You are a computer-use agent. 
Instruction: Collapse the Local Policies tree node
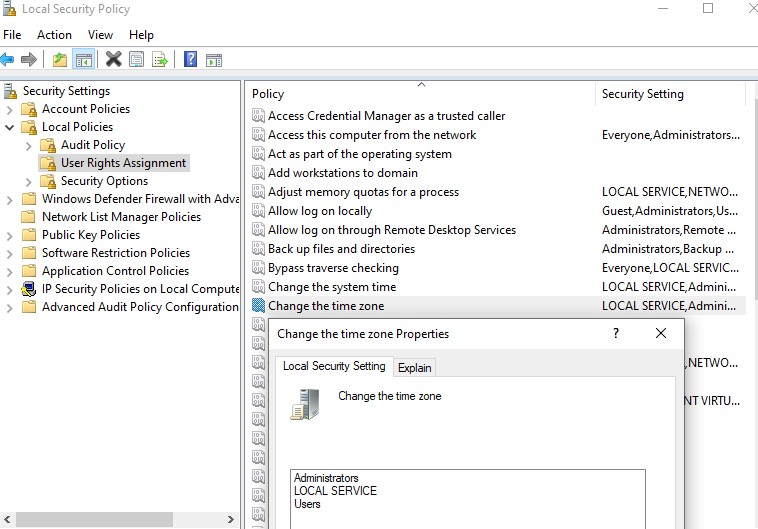coord(11,127)
